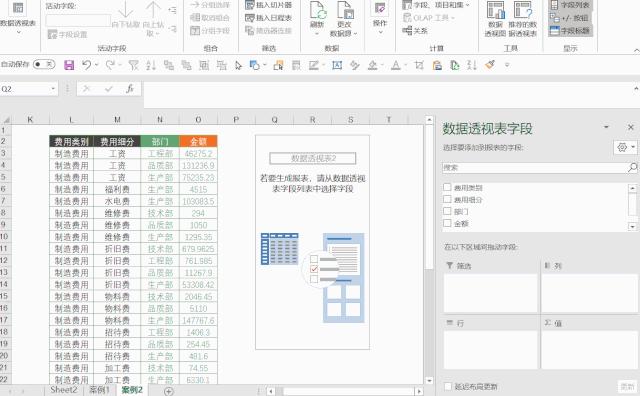Screen dimensions: 640x396
Task: Select the 案例2 sheet tab
Action: pyautogui.click(x=132, y=390)
